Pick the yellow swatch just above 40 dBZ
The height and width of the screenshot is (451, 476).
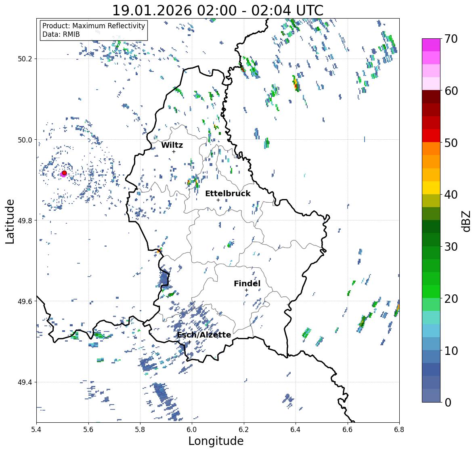click(431, 188)
